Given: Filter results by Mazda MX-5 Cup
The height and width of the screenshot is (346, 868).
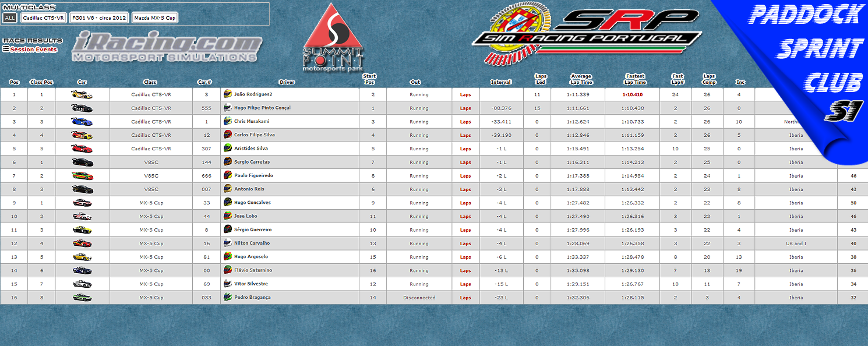Looking at the screenshot, I should 155,18.
